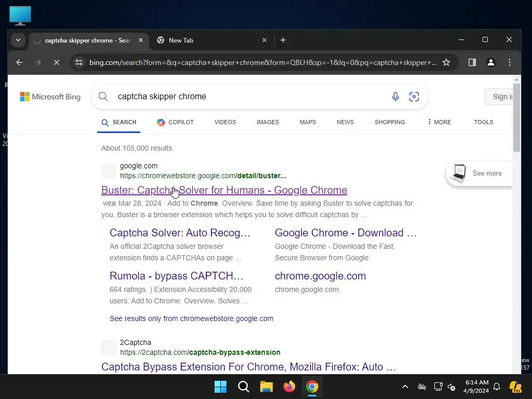Viewport: 532px width, 399px height.
Task: Click the google.com result favicon
Action: pyautogui.click(x=109, y=170)
